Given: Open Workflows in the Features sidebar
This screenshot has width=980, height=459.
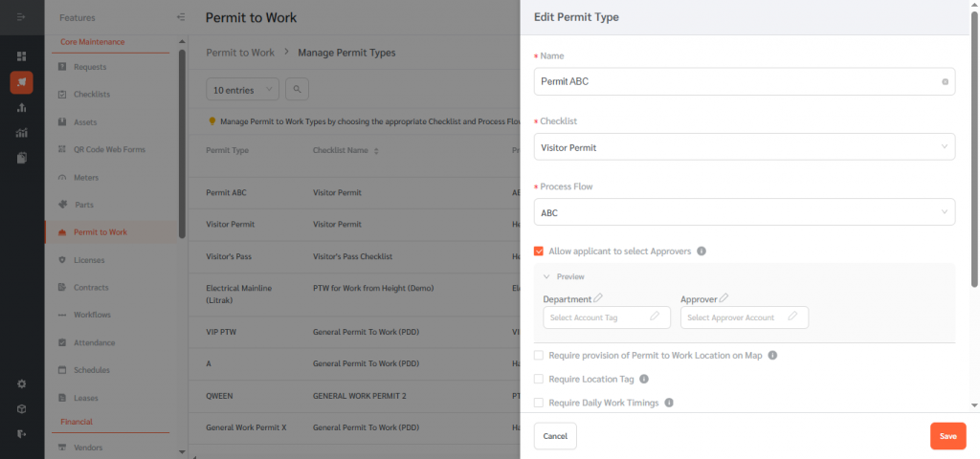Looking at the screenshot, I should pos(92,315).
